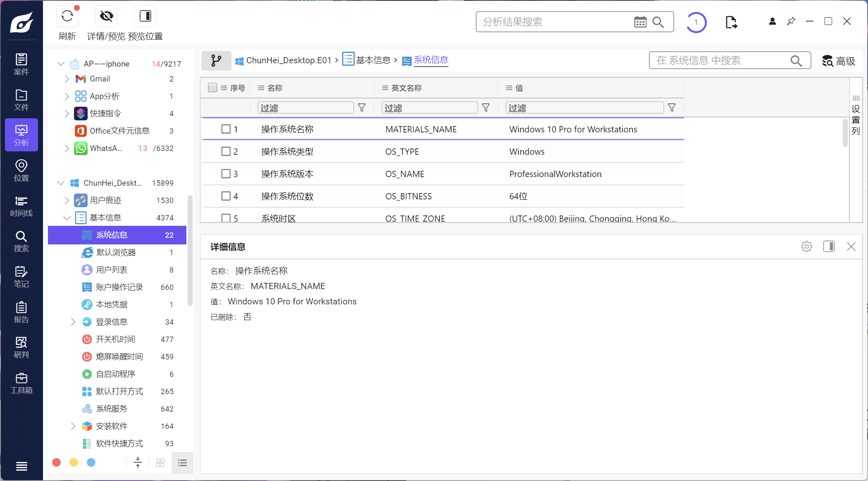Expand the 登录信息 tree node
The height and width of the screenshot is (481, 868).
click(x=73, y=322)
